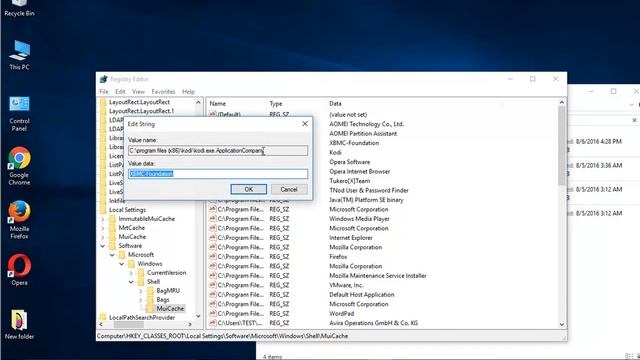Open New folder desktop icon
Image resolution: width=640 pixels, height=360 pixels.
point(19,324)
